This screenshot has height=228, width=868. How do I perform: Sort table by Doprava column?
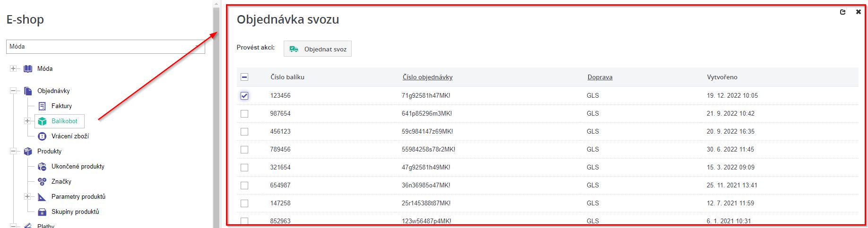coord(599,77)
